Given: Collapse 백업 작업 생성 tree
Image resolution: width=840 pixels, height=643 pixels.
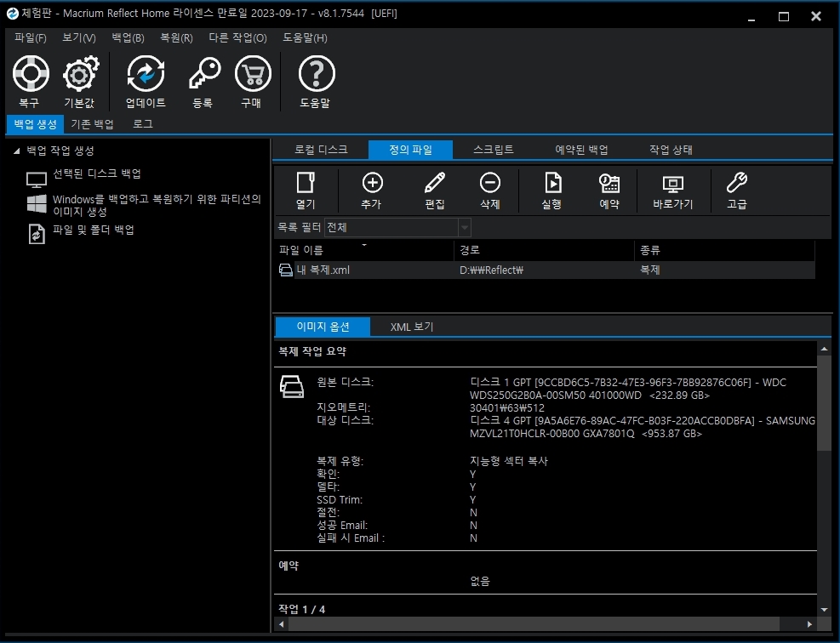Looking at the screenshot, I should tap(17, 151).
